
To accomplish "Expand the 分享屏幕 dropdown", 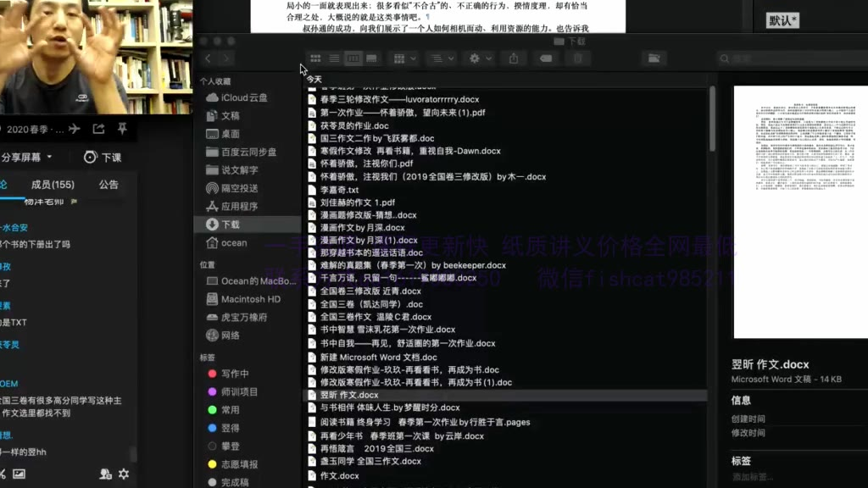I will pyautogui.click(x=27, y=158).
